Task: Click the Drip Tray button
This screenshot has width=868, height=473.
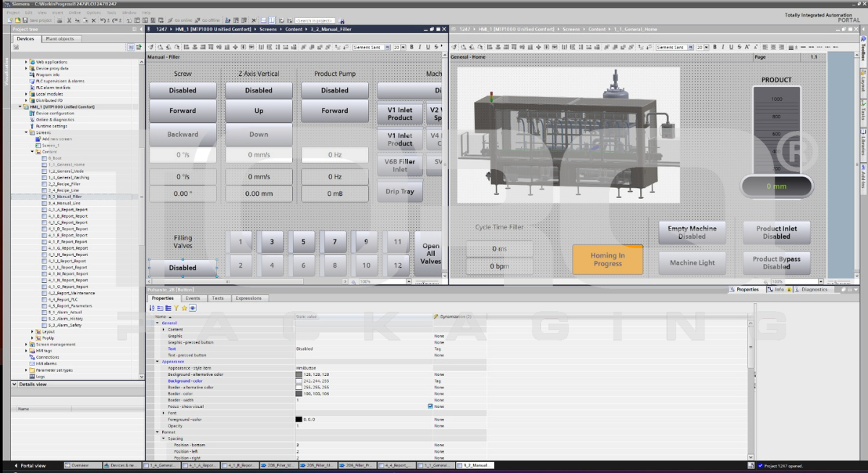Action: pyautogui.click(x=400, y=192)
